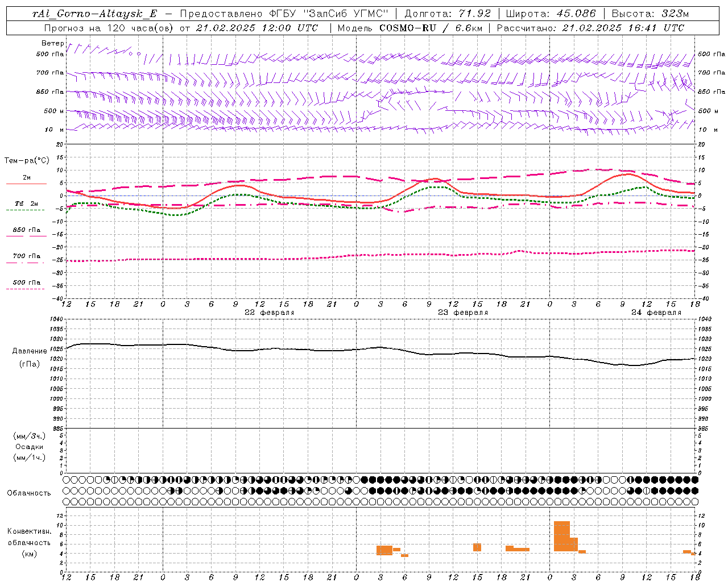The height and width of the screenshot is (582, 728).
Task: Click the Давление panel label
Action: pyautogui.click(x=30, y=351)
